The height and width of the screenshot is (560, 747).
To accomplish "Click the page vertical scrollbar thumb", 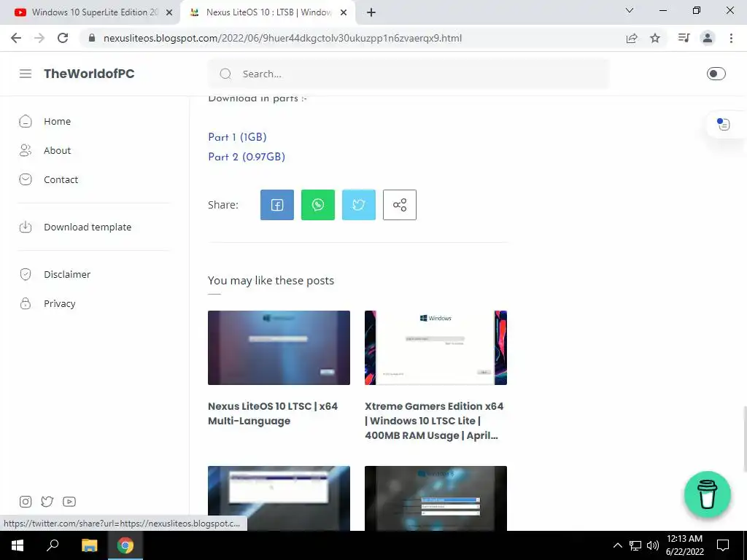I will (744, 438).
